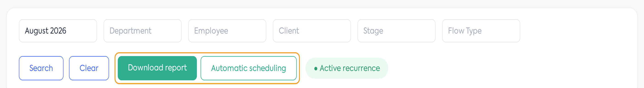The width and height of the screenshot is (644, 88).
Task: Click the green dot in Active recurrence badge
Action: [x=316, y=68]
